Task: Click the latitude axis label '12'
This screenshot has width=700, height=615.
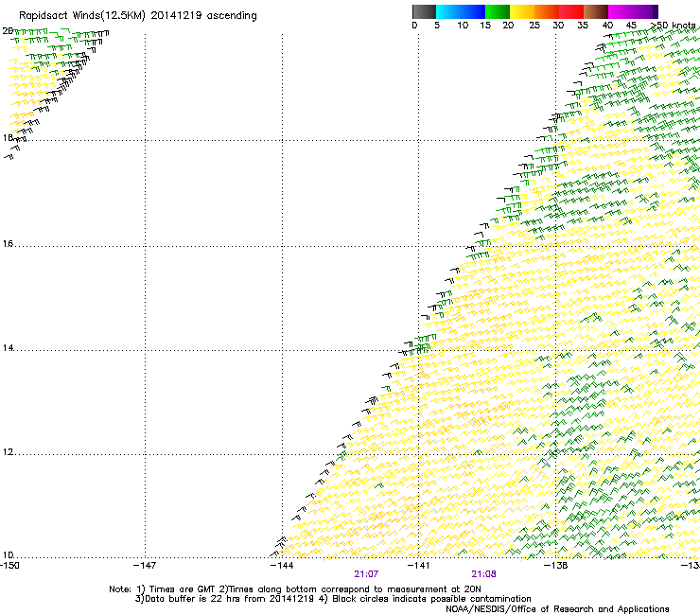Action: click(8, 452)
